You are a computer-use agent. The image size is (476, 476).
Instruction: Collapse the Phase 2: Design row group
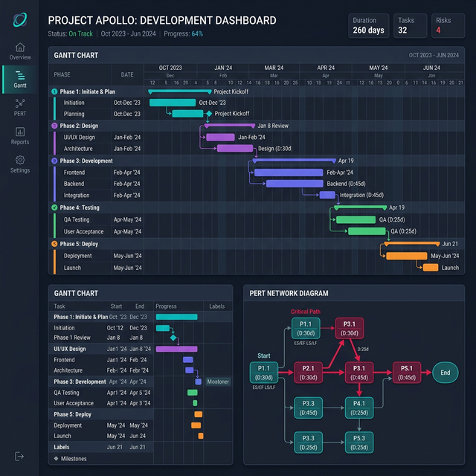pyautogui.click(x=79, y=126)
